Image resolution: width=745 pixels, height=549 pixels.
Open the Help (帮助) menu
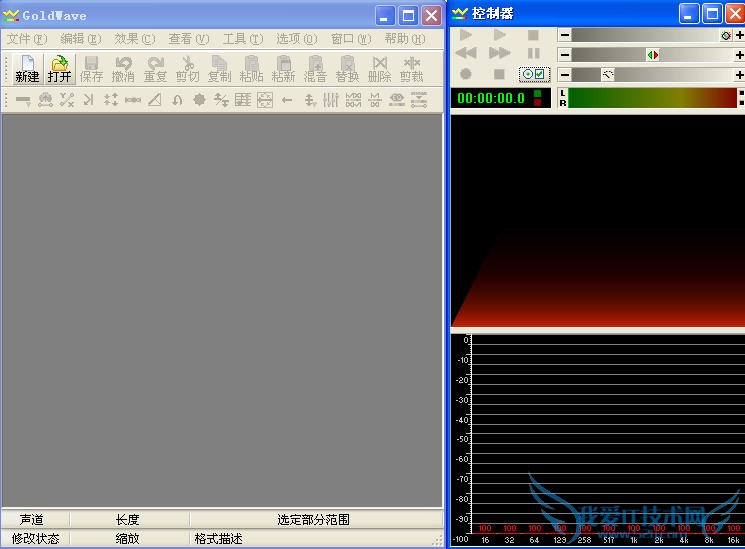[x=404, y=39]
